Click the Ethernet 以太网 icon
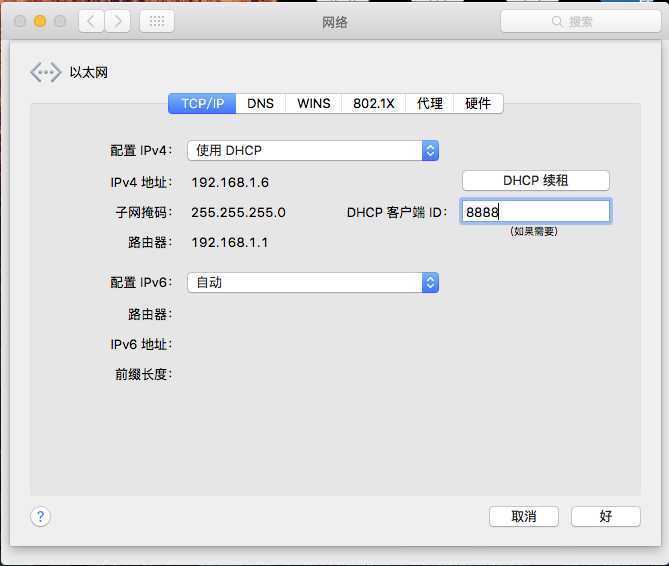 (46, 72)
